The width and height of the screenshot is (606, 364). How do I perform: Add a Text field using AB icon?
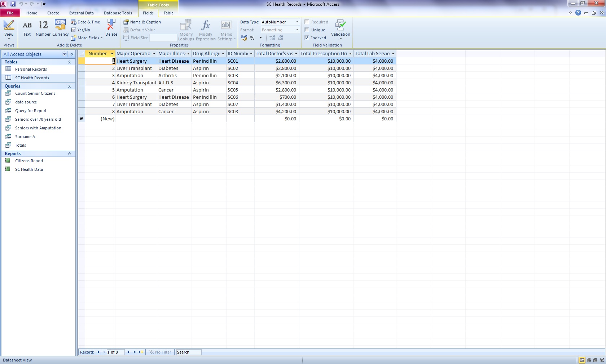pyautogui.click(x=27, y=28)
